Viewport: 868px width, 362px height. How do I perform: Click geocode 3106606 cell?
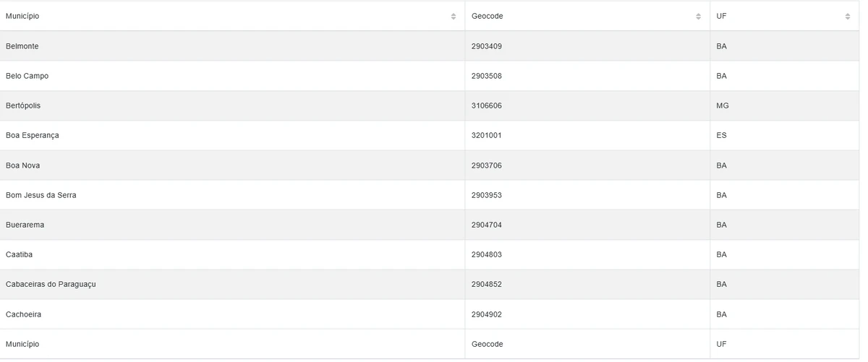pyautogui.click(x=487, y=105)
